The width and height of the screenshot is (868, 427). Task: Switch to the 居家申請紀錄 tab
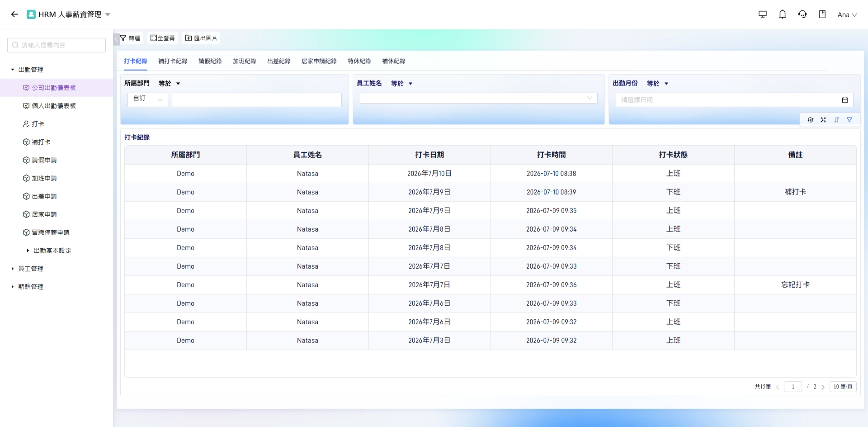click(x=319, y=61)
